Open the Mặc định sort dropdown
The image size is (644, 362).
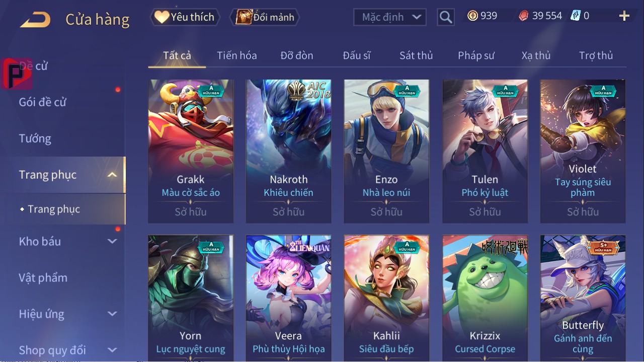point(390,17)
